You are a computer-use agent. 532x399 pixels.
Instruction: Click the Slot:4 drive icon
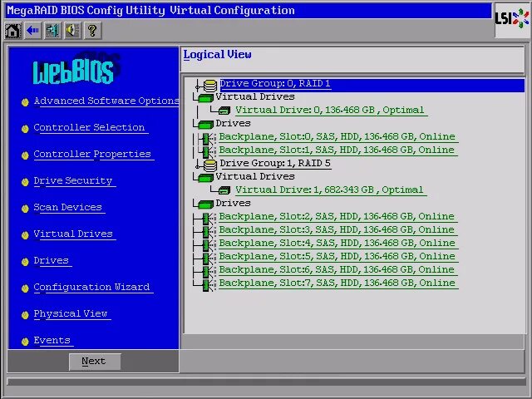(x=207, y=245)
